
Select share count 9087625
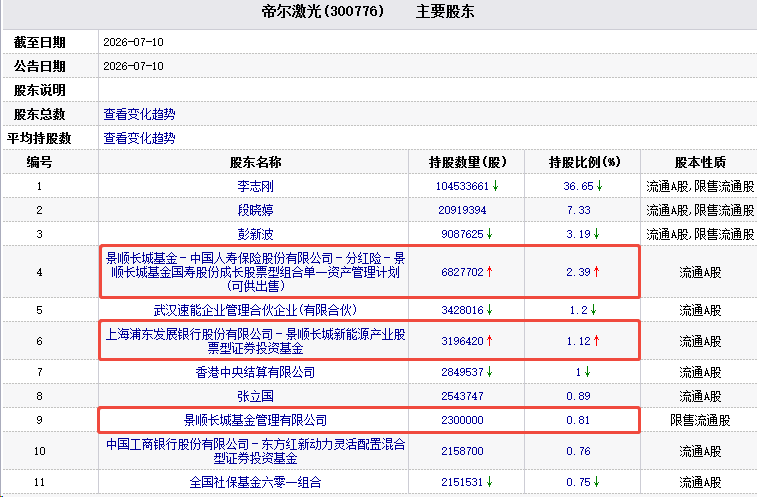(x=462, y=234)
